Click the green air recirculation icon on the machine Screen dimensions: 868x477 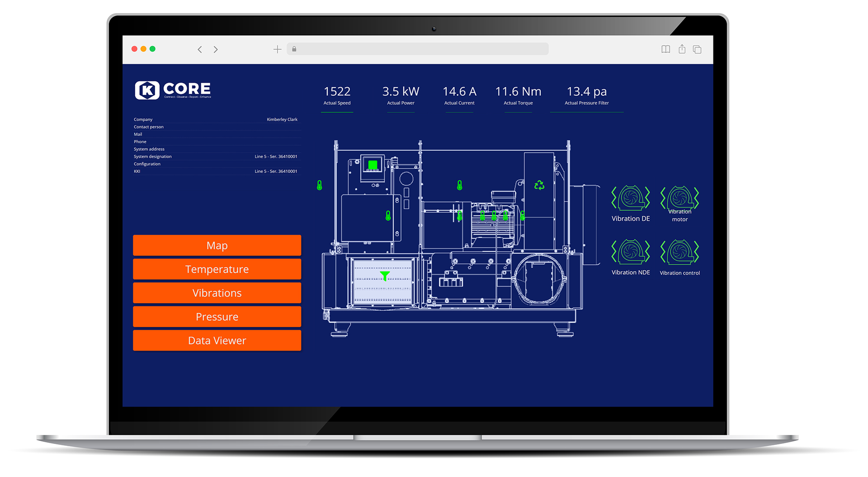[x=539, y=185]
